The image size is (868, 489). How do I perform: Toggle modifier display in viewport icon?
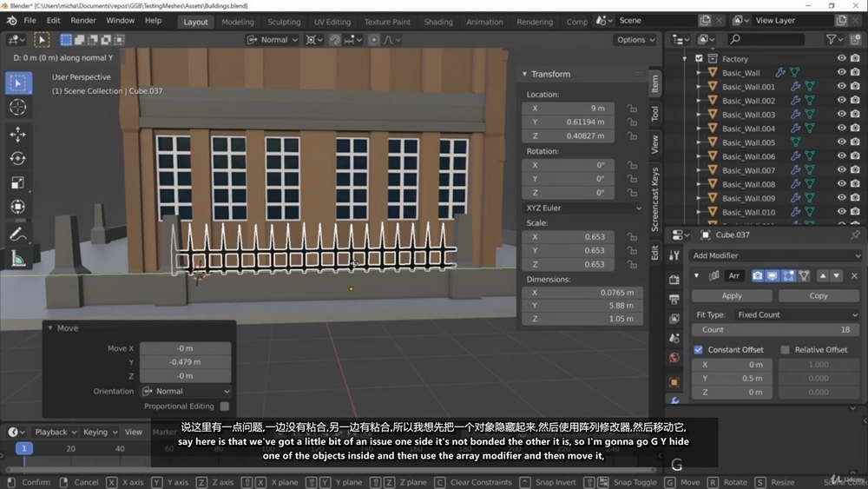pyautogui.click(x=773, y=276)
